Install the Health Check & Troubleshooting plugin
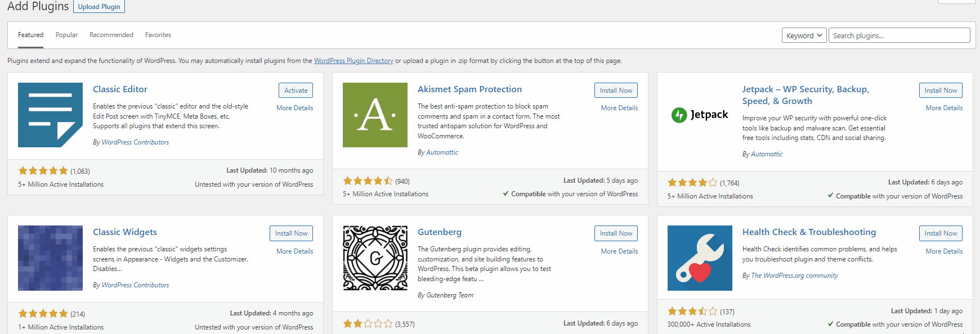 click(x=941, y=233)
